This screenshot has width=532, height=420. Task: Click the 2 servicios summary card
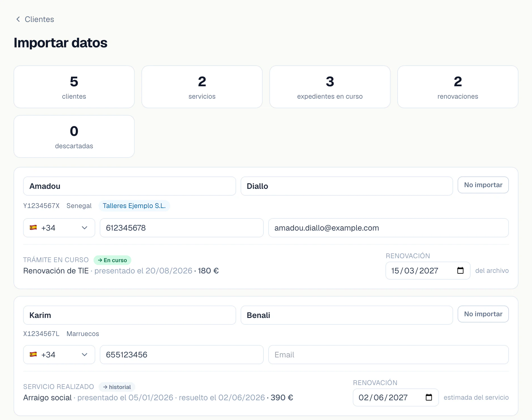point(202,87)
